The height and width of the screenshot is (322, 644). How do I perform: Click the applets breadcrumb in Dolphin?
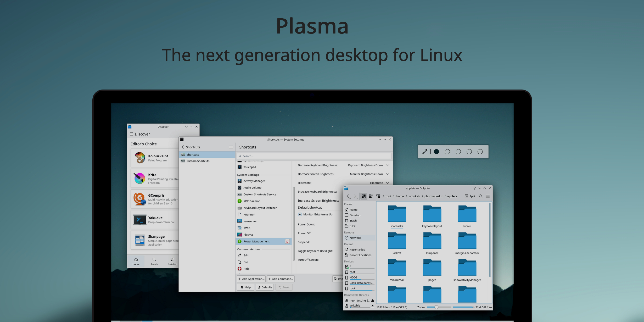(452, 196)
